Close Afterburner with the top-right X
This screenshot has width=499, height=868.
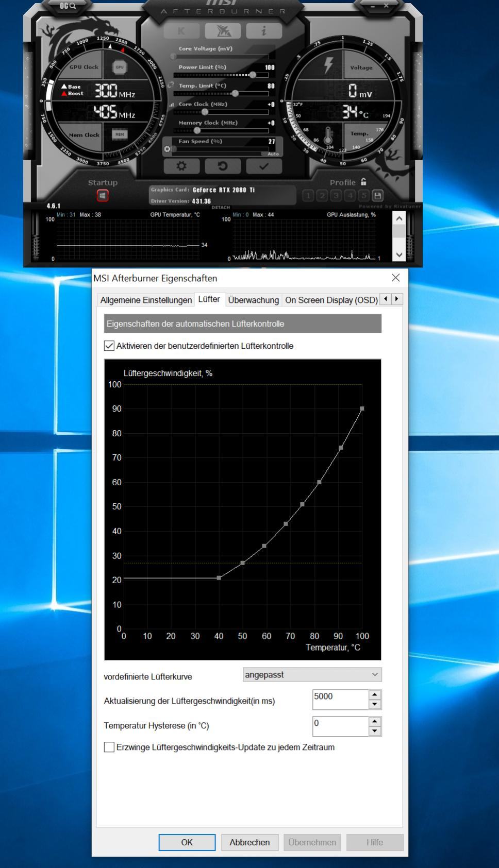tap(386, 6)
